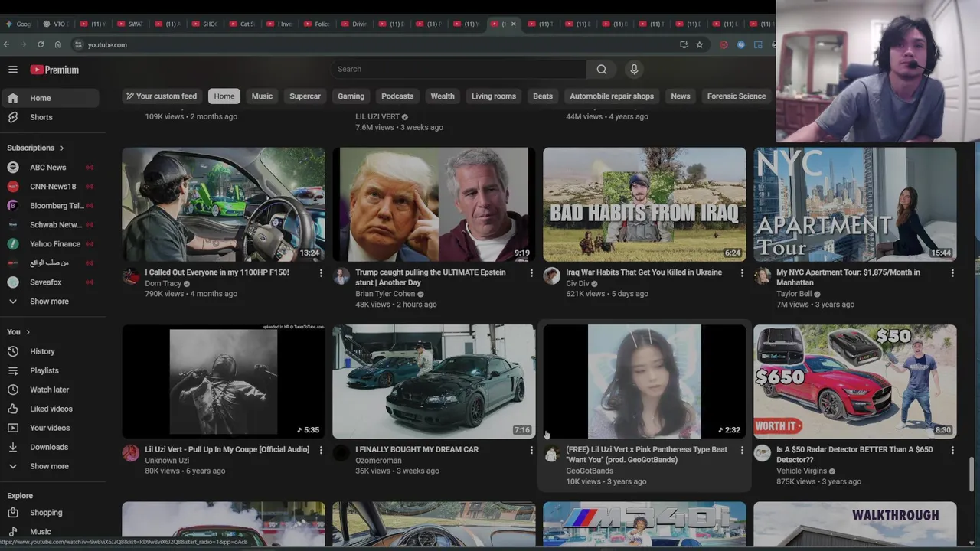Open Vehicle Virgins channel link
980x551 pixels.
click(802, 471)
